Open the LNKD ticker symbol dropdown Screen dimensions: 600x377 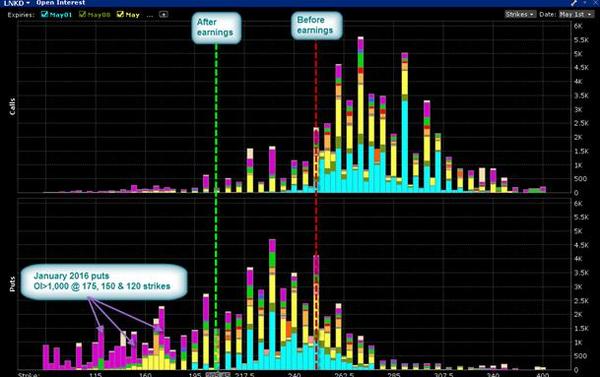[x=16, y=3]
